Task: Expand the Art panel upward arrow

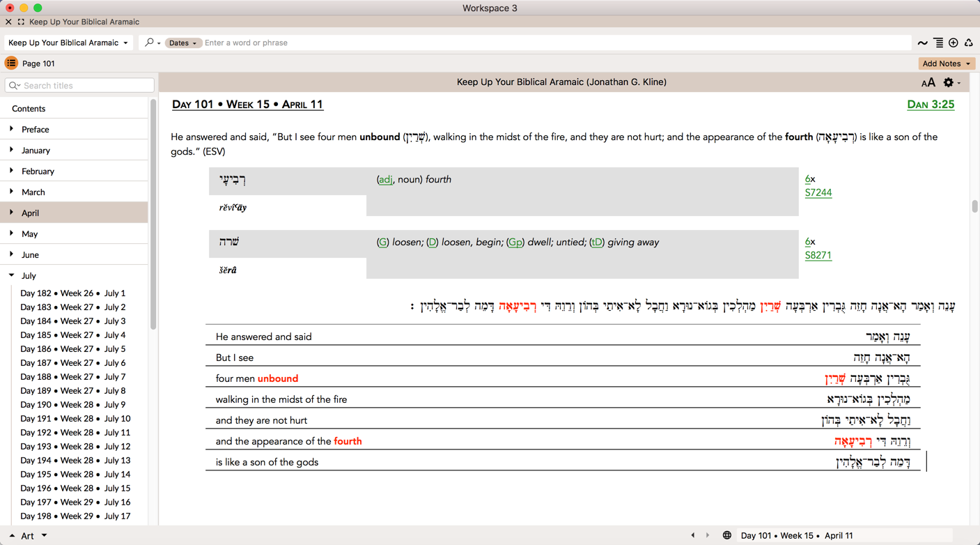Action: point(12,536)
